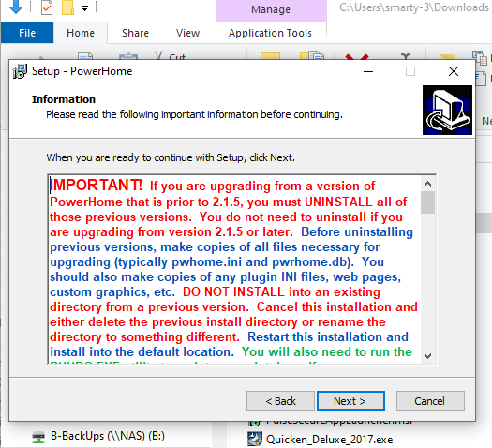Go back with the Back button
Viewport: 492px width, 448px height.
[280, 400]
